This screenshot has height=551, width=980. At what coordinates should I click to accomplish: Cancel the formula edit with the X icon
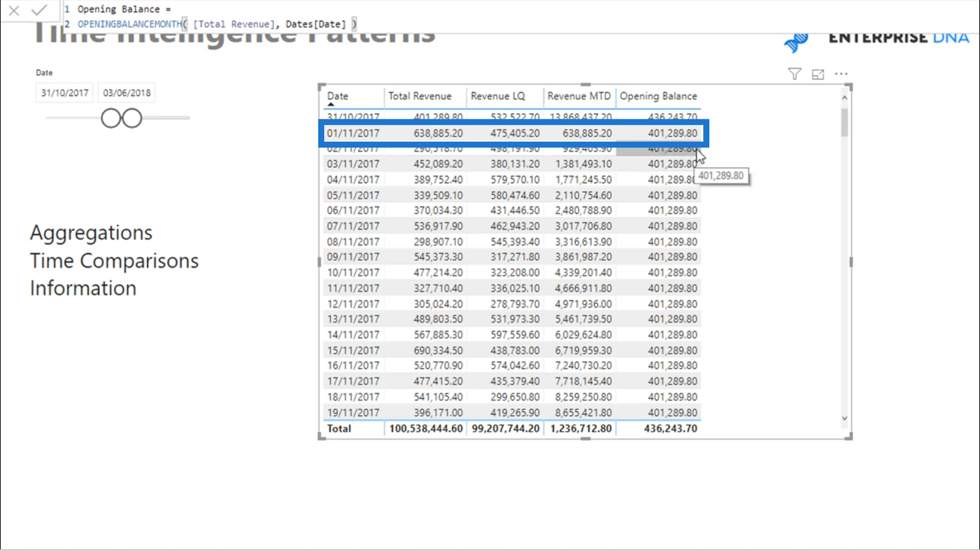[13, 10]
